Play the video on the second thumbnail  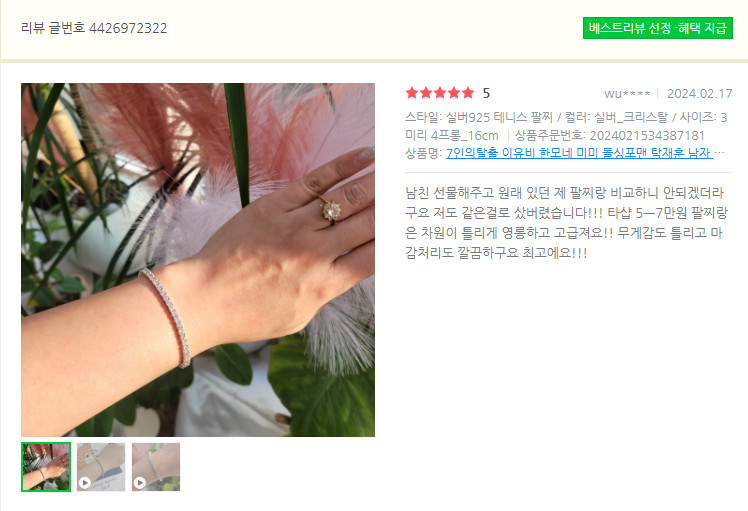[84, 483]
